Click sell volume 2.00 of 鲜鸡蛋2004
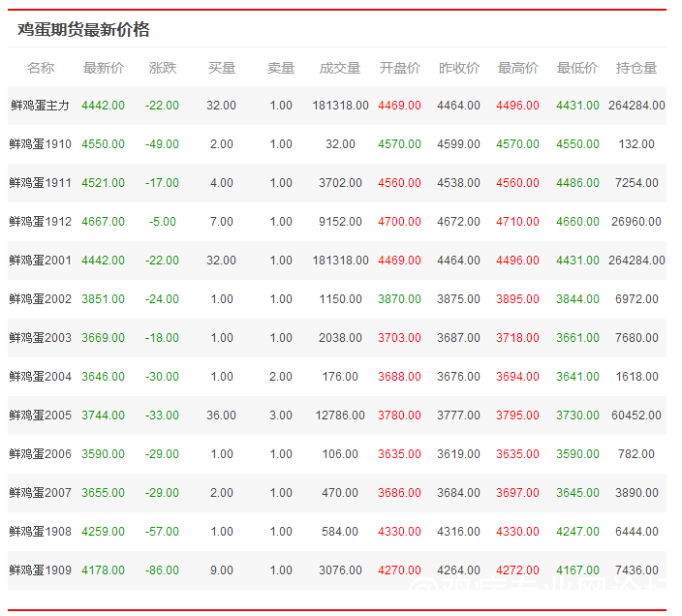Screen dimensions: 682x616 (x=281, y=376)
